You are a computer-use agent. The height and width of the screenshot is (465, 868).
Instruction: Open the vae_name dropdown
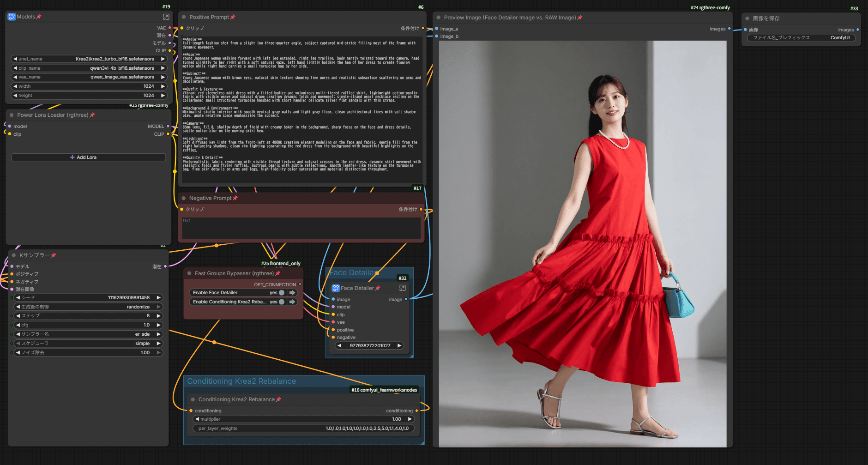89,77
